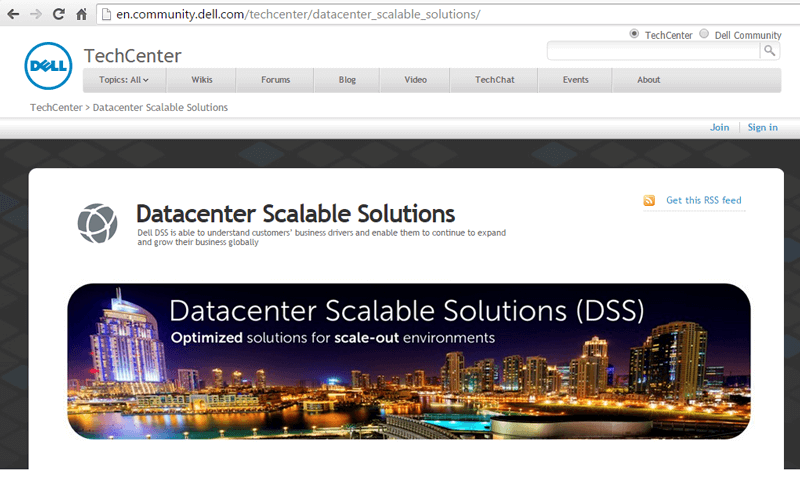Click the Sign in link

pos(763,127)
